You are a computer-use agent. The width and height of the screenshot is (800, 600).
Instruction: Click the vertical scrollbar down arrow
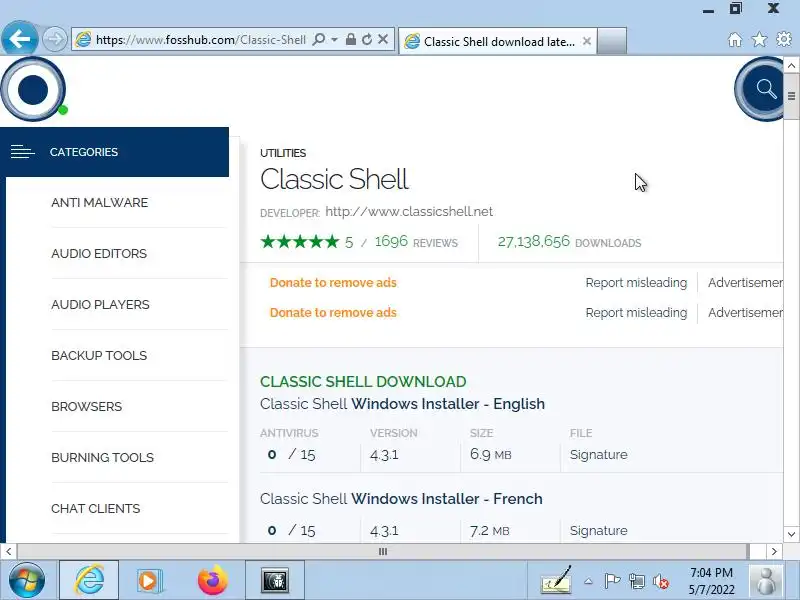(x=791, y=534)
